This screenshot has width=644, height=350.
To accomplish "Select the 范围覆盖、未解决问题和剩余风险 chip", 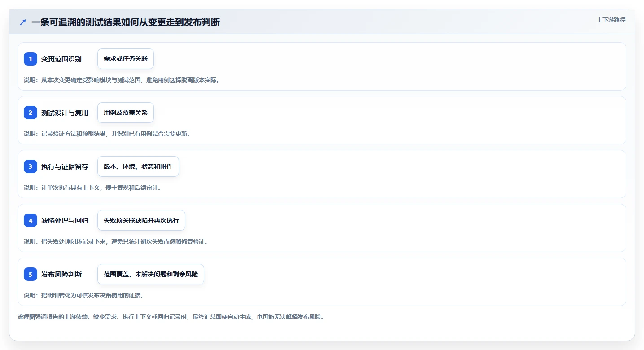I will pyautogui.click(x=151, y=274).
